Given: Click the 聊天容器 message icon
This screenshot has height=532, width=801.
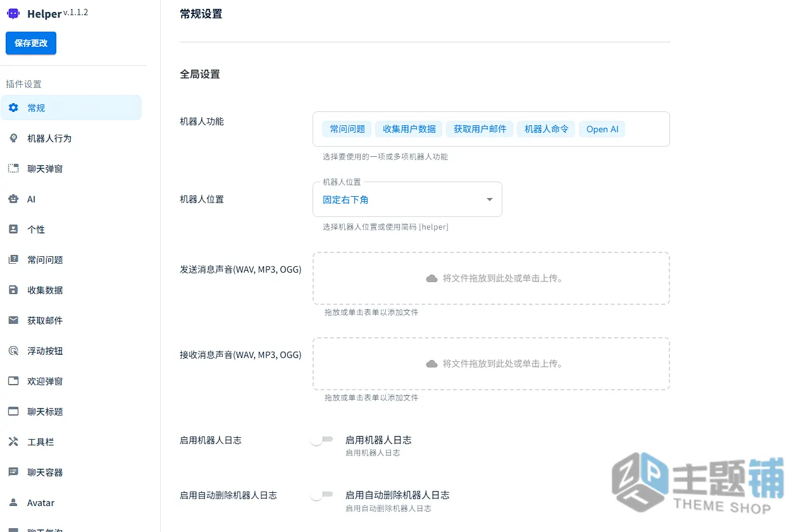Looking at the screenshot, I should (13, 472).
